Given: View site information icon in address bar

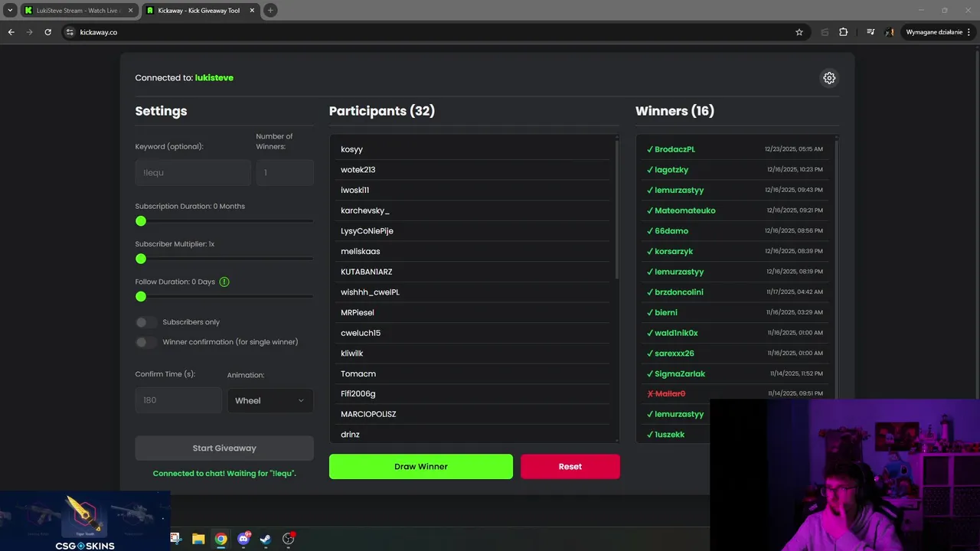Looking at the screenshot, I should [70, 32].
